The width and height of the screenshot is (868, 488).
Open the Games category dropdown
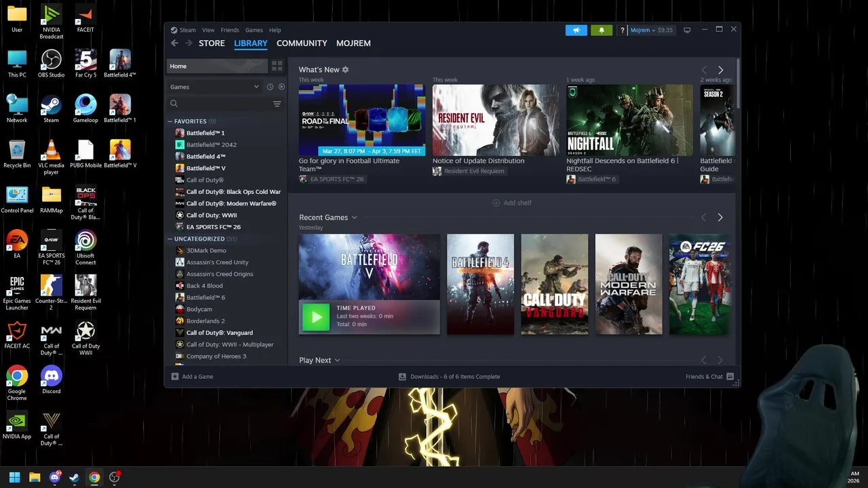tap(214, 87)
